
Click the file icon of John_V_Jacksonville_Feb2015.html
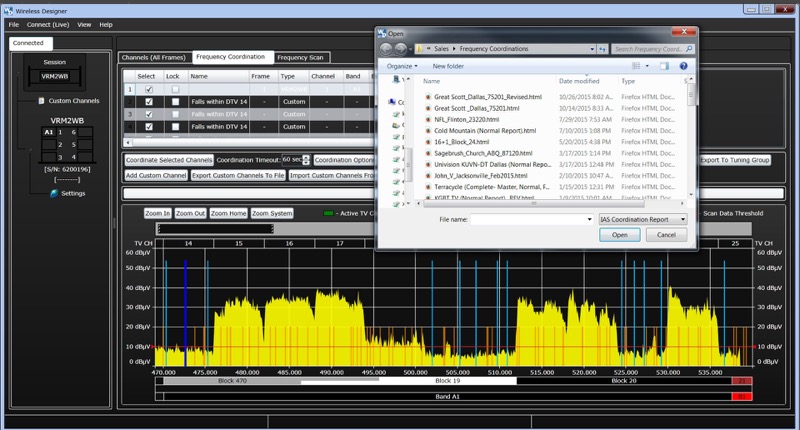coord(428,175)
